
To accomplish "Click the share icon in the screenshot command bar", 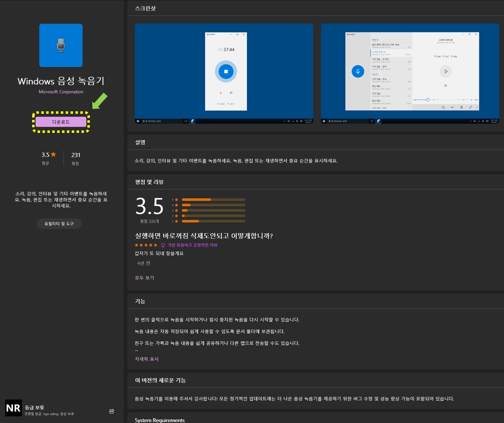I will [443, 107].
